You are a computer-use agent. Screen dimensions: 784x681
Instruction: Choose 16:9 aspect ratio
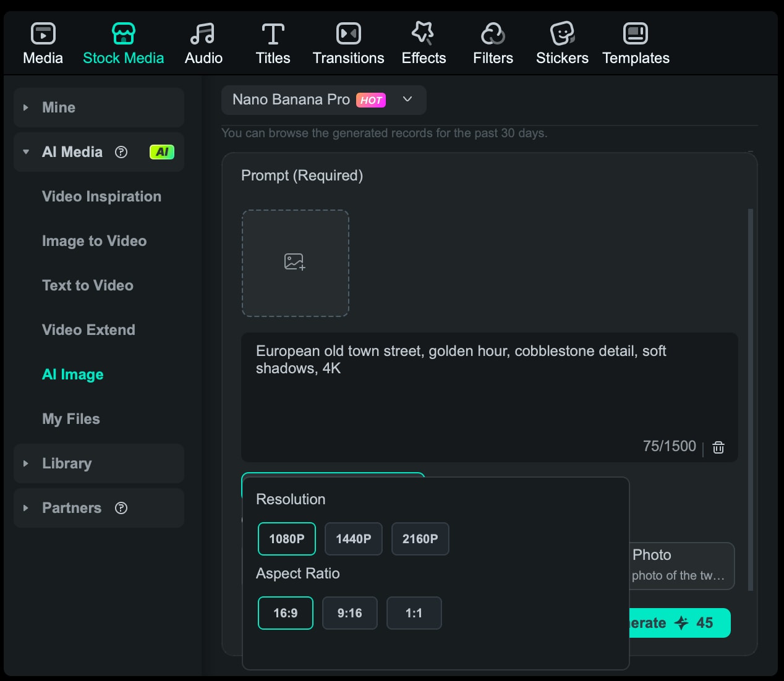pyautogui.click(x=286, y=613)
